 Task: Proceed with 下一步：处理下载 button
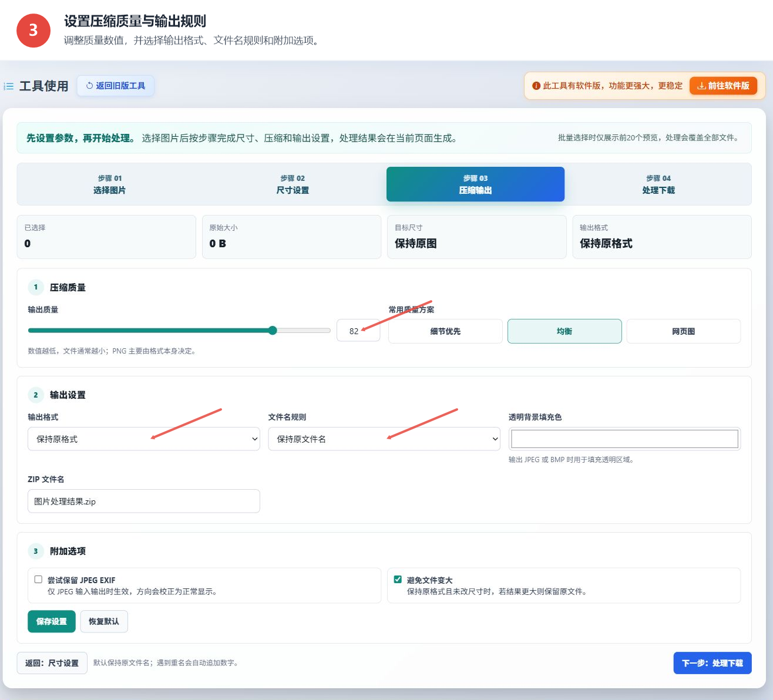point(712,663)
